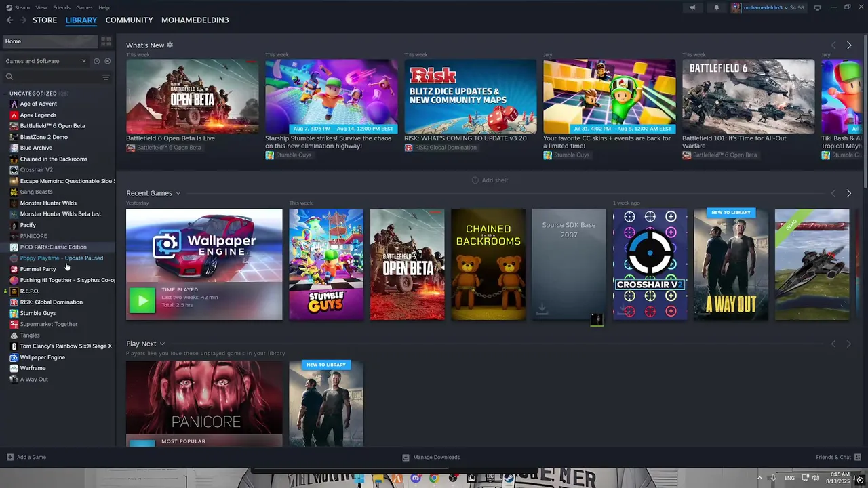The image size is (868, 488).
Task: Click the green Play button on Wallpaper Engine
Action: coord(142,301)
